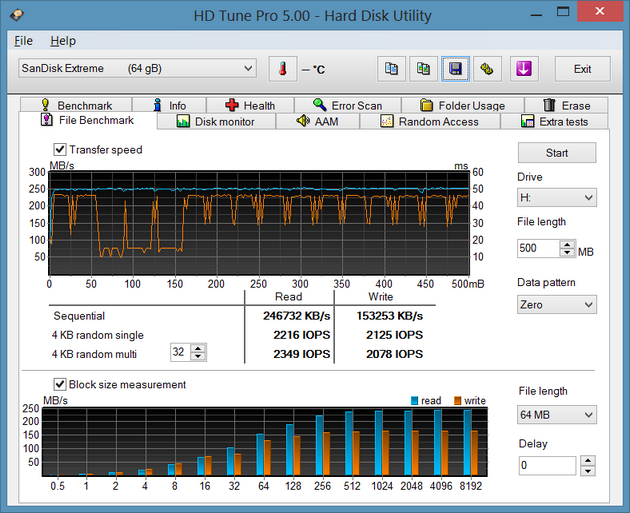Close the HD Tune Pro window
630x513 pixels.
click(600, 11)
